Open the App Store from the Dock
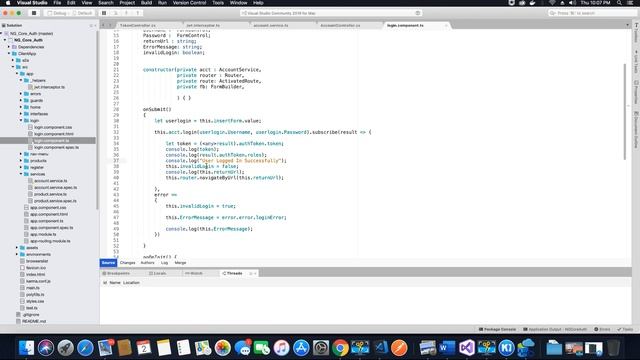The height and width of the screenshot is (360, 640). (x=301, y=348)
